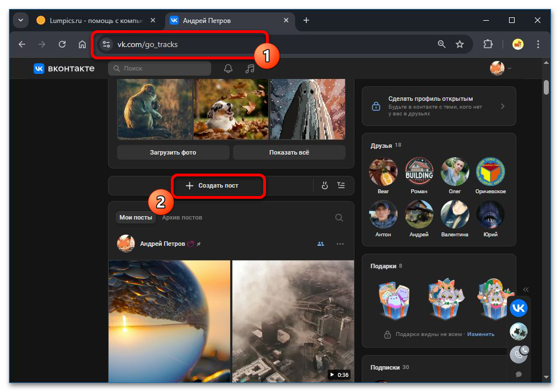Image resolution: width=560 pixels, height=392 pixels.
Task: Click the scrollbar down arrow
Action: point(546,377)
